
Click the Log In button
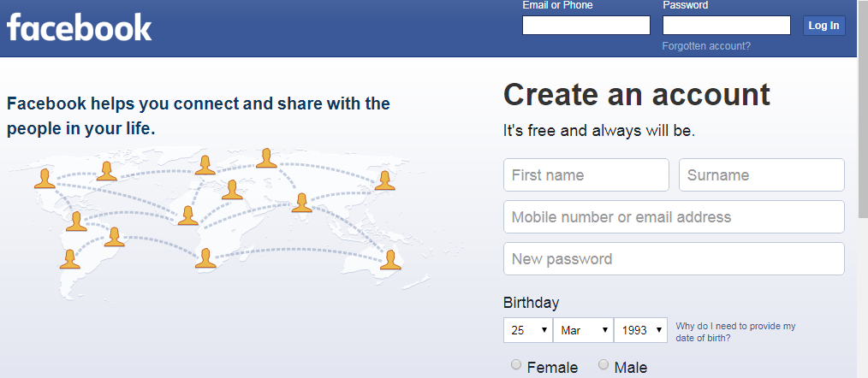click(823, 26)
